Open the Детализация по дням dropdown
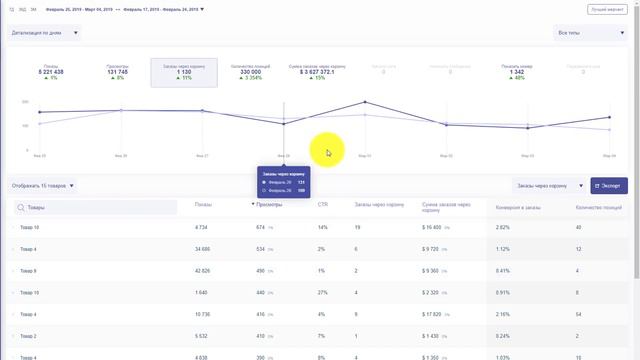The image size is (640, 360). [44, 33]
